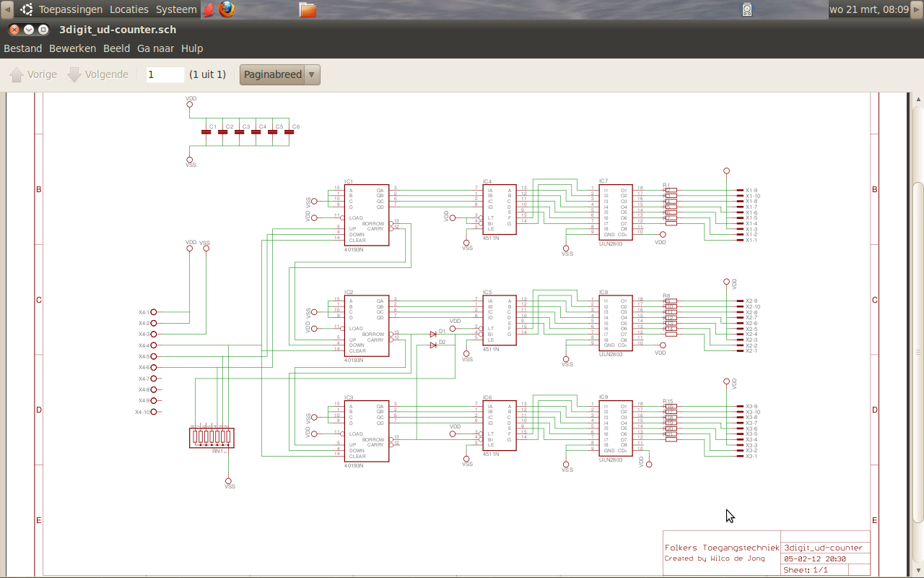Click the Volgende down-arrow icon
Viewport: 924px width, 578px height.
coord(74,74)
